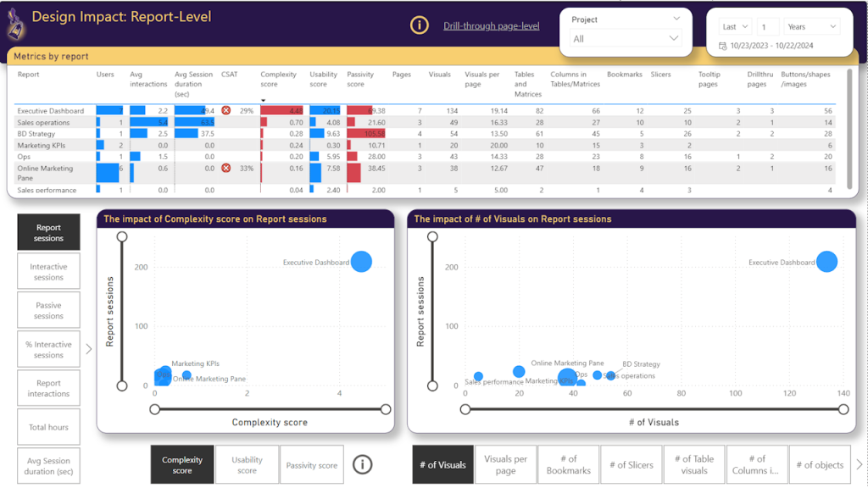Switch to the Passive sessions view
868x488 pixels.
[48, 311]
